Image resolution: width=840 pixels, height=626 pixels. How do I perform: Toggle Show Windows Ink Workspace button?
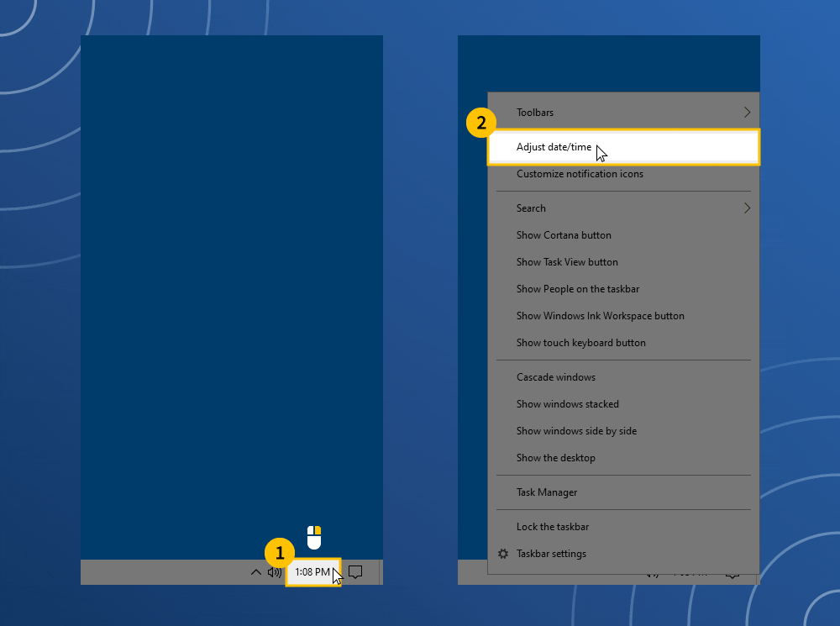(x=623, y=316)
